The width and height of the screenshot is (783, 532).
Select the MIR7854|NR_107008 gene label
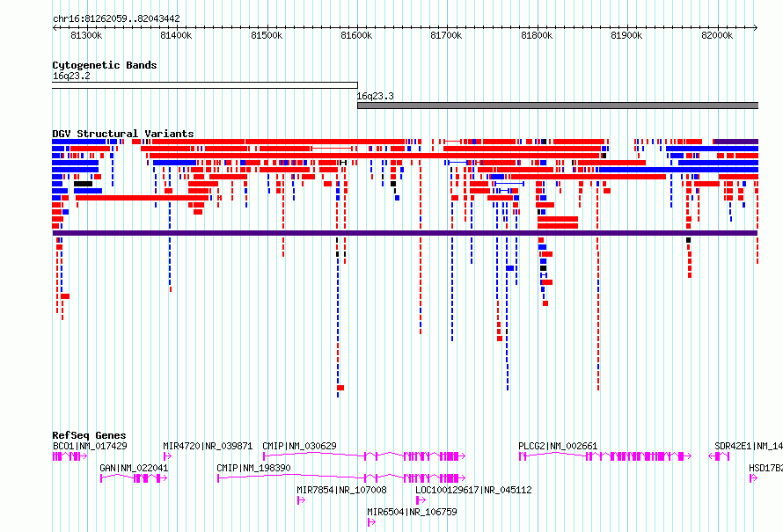341,490
